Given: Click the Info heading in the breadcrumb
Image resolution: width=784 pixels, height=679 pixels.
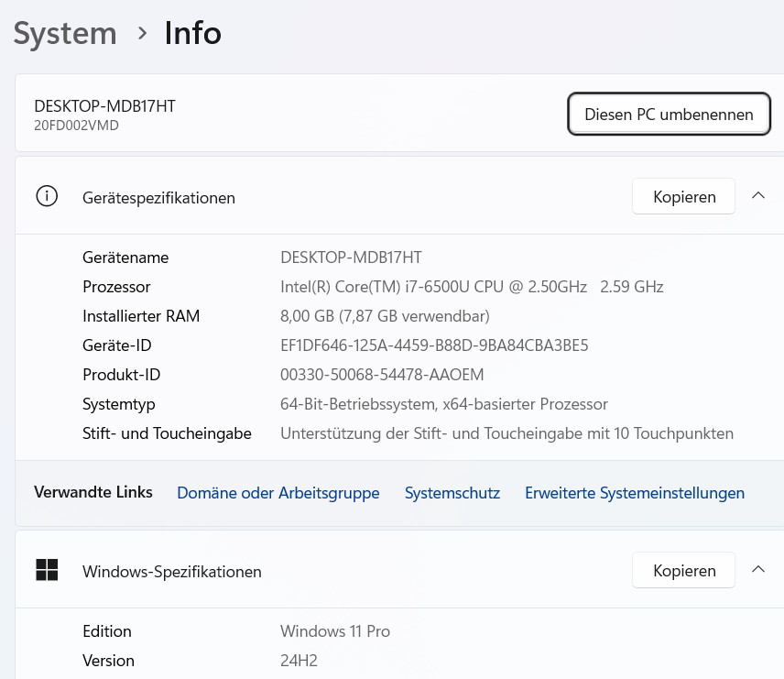Looking at the screenshot, I should tap(193, 34).
